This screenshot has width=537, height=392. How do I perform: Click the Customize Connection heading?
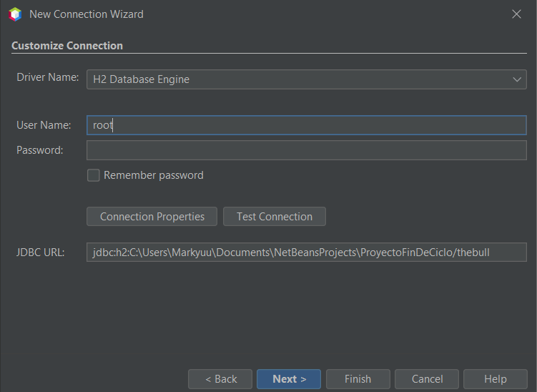tap(67, 46)
